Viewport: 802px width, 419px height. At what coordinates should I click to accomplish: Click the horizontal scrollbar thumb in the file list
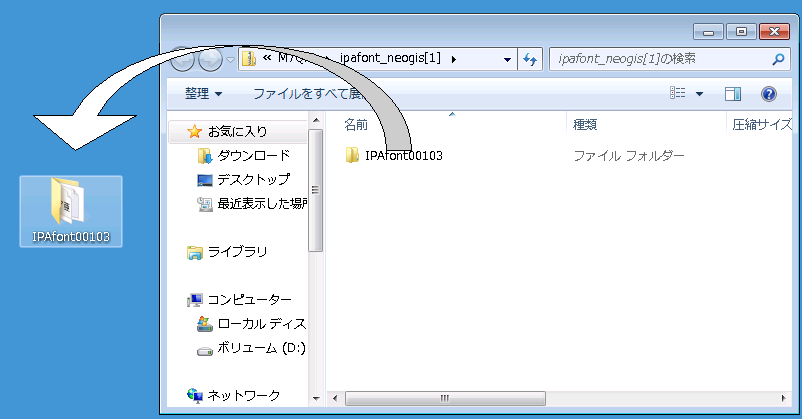coord(445,398)
